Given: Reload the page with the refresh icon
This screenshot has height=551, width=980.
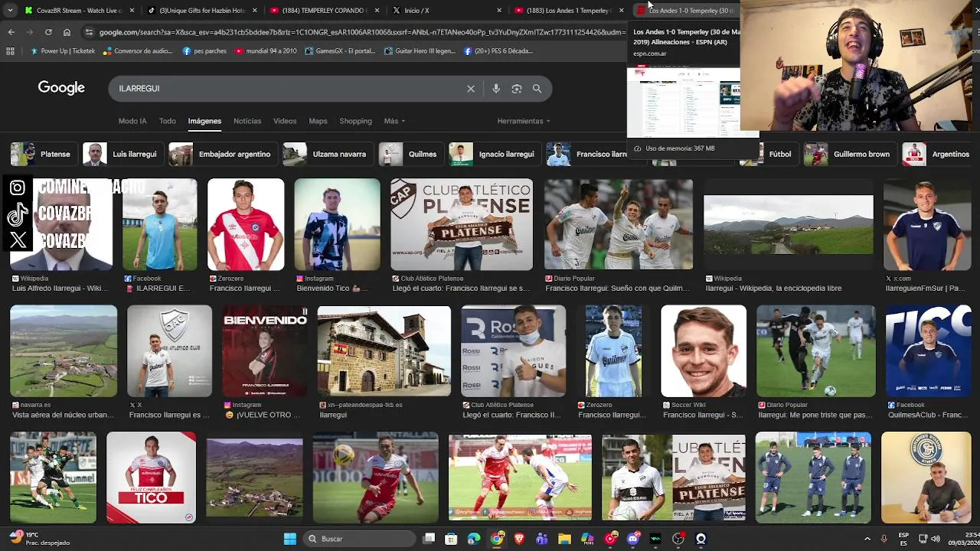Looking at the screenshot, I should pyautogui.click(x=48, y=32).
